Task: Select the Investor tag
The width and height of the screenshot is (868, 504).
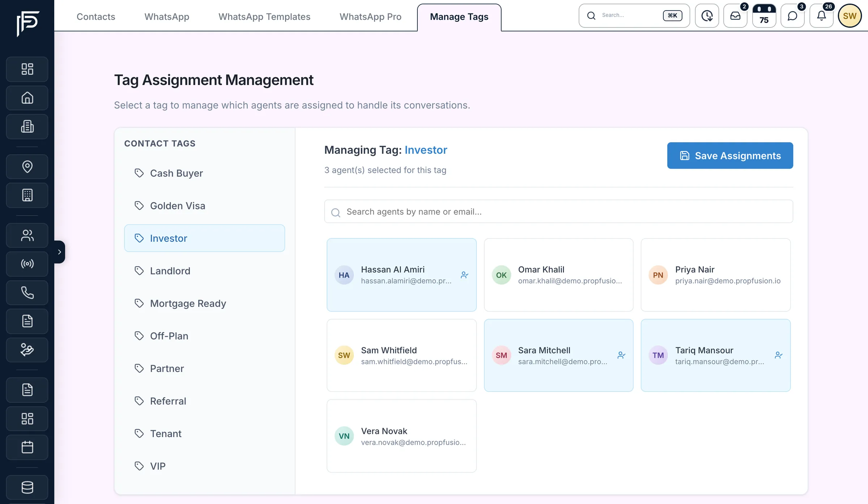Action: 204,238
